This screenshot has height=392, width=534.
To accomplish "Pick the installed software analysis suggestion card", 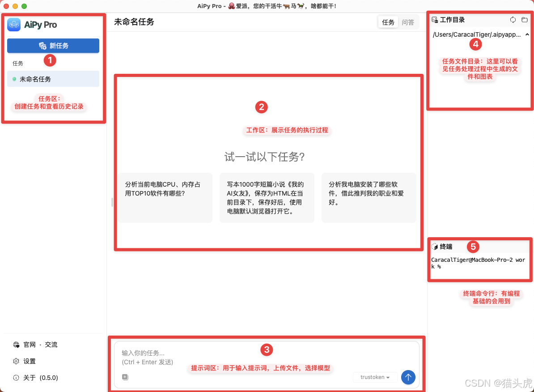I will point(369,198).
